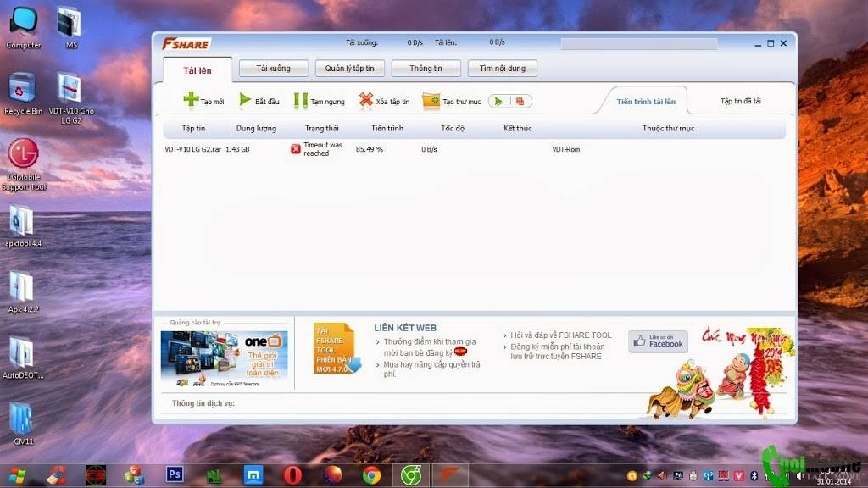
Task: Click the small green start-all toggle button
Action: (499, 101)
